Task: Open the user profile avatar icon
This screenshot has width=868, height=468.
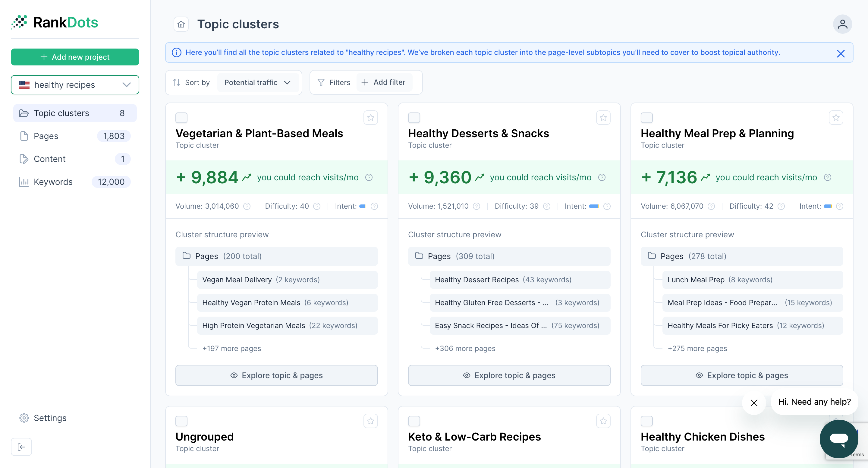Action: coord(842,24)
